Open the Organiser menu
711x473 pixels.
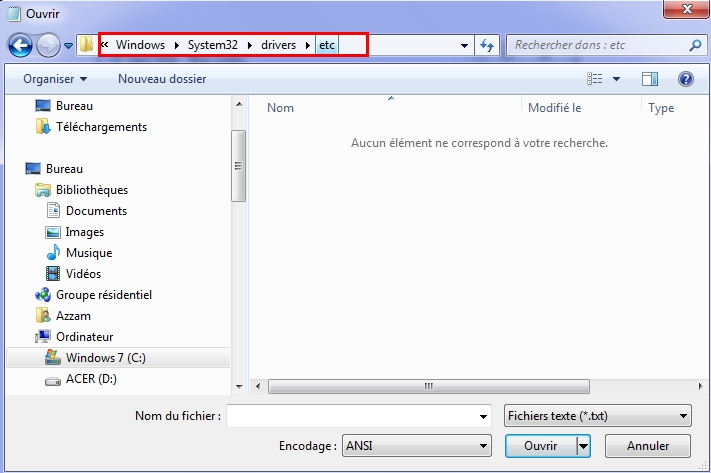(x=55, y=79)
